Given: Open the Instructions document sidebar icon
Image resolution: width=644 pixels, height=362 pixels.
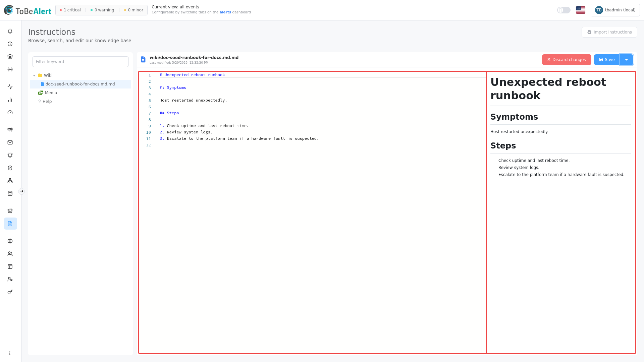Looking at the screenshot, I should pos(10,224).
